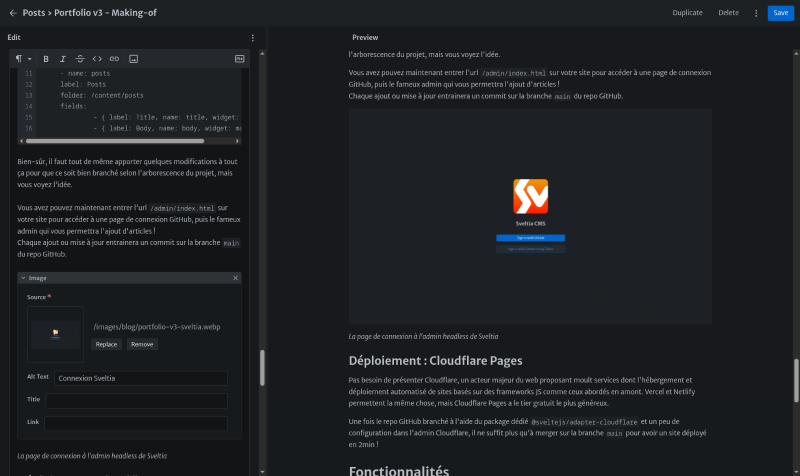
Task: Click the portfolio-v3-sveltia image thumbnail
Action: [55, 334]
